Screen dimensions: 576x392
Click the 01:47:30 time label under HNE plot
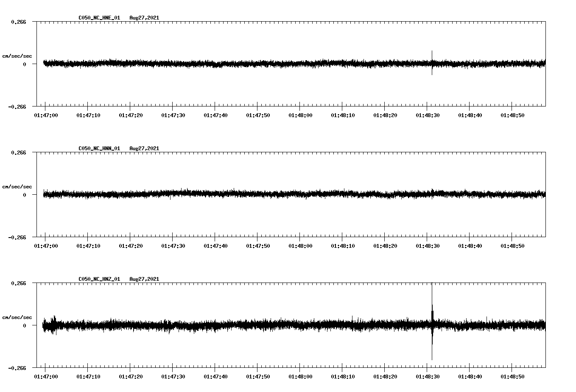[173, 115]
